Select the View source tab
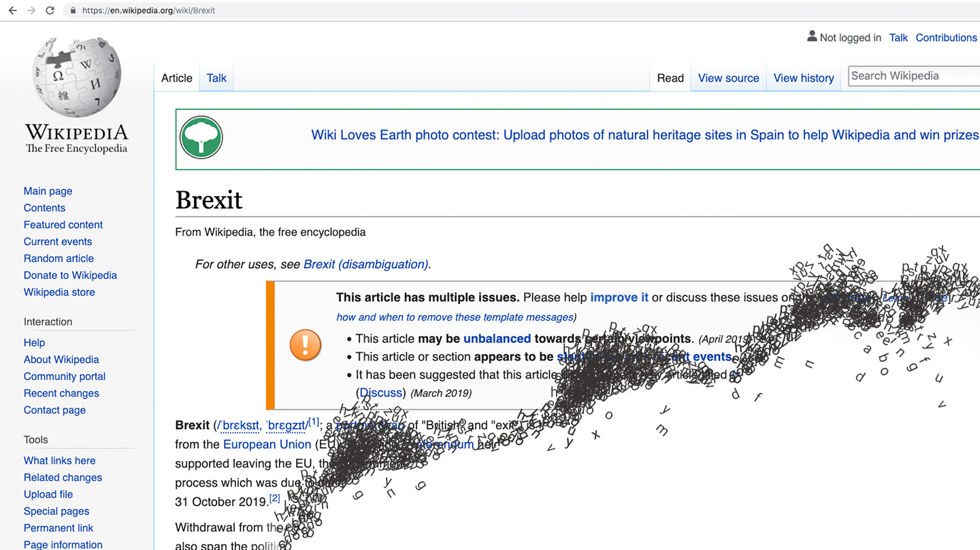Viewport: 980px width, 550px height. [728, 78]
